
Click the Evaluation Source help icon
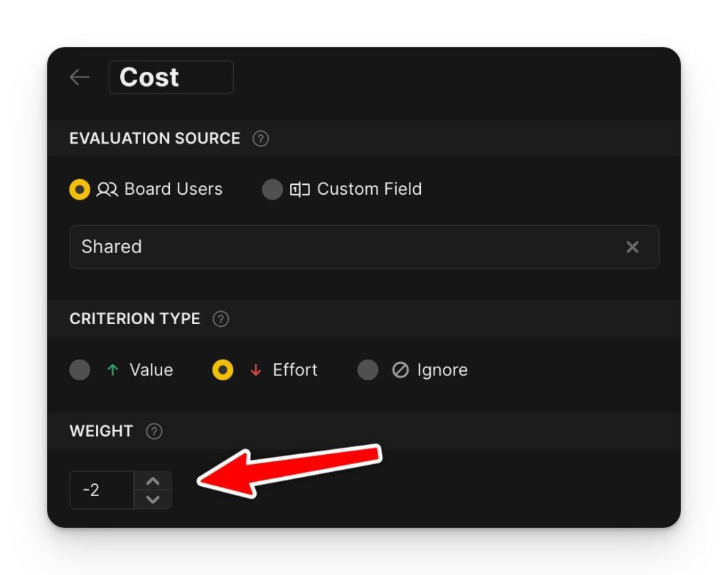pos(261,139)
